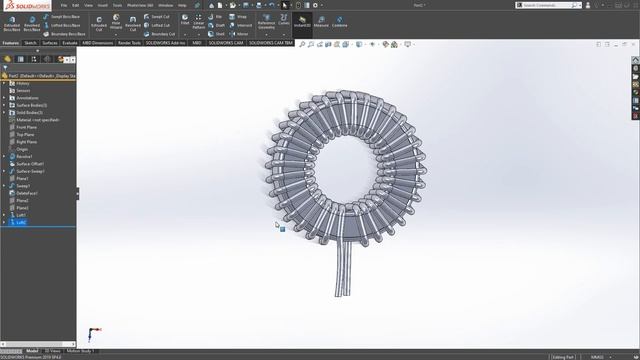Viewport: 640px width, 360px height.
Task: Select the Draft tool
Action: [216, 25]
